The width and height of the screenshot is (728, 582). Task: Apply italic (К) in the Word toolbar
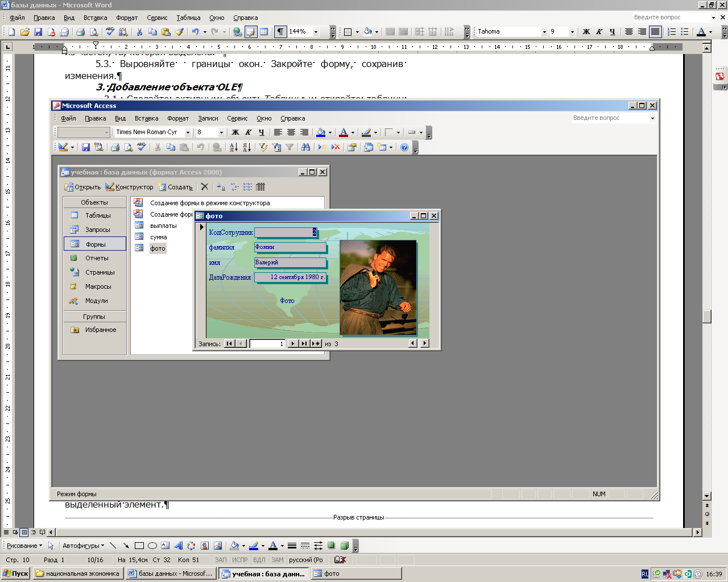click(x=599, y=32)
